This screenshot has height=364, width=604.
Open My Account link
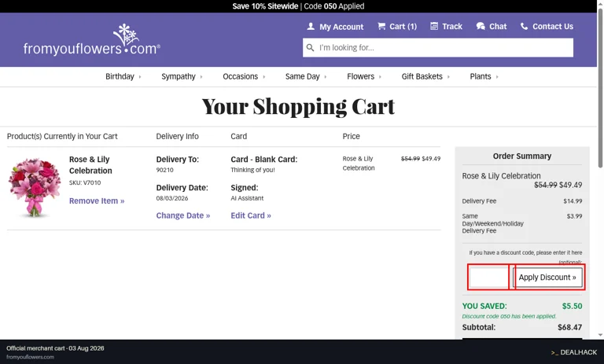(335, 27)
